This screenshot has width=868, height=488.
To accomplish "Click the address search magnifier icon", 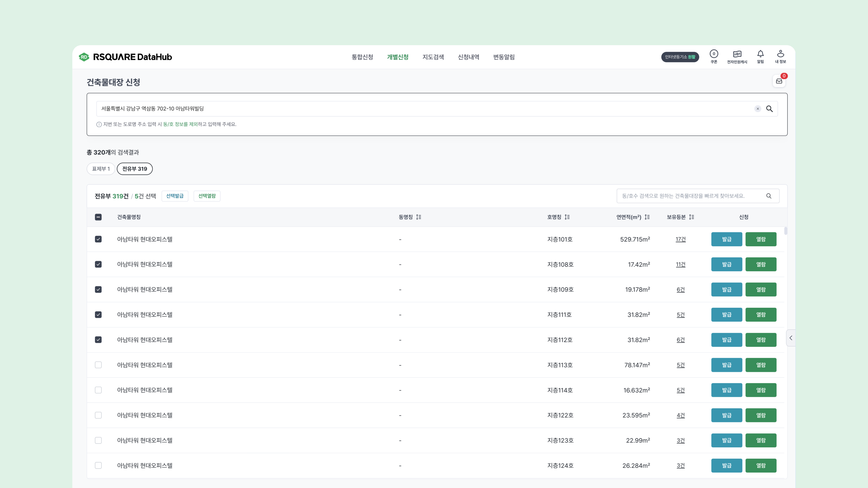I will click(x=770, y=109).
